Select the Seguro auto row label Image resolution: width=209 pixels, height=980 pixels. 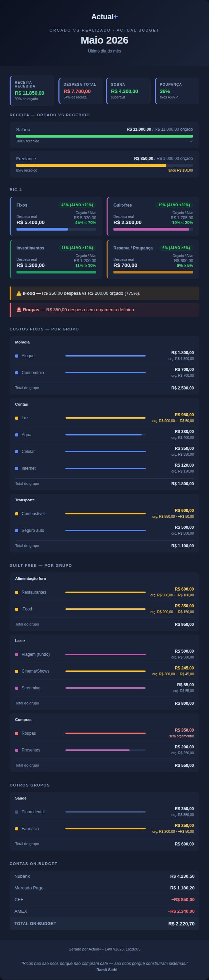[x=33, y=530]
